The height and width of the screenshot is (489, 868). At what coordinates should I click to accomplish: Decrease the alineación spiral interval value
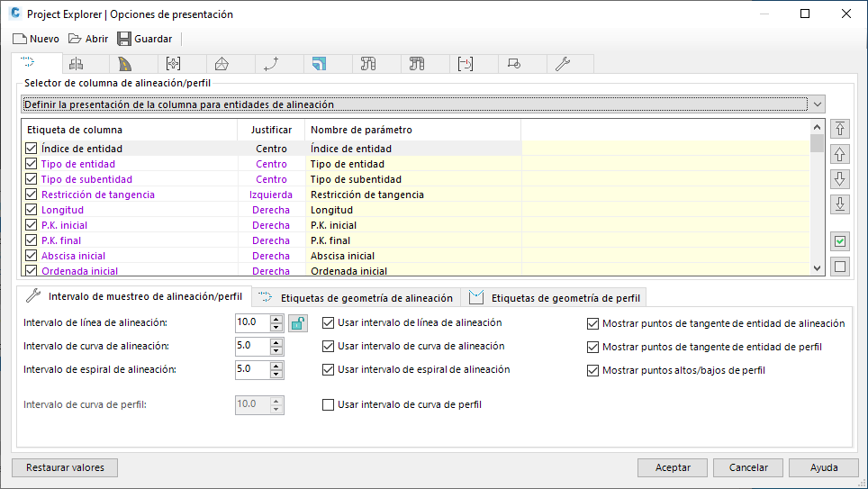276,374
